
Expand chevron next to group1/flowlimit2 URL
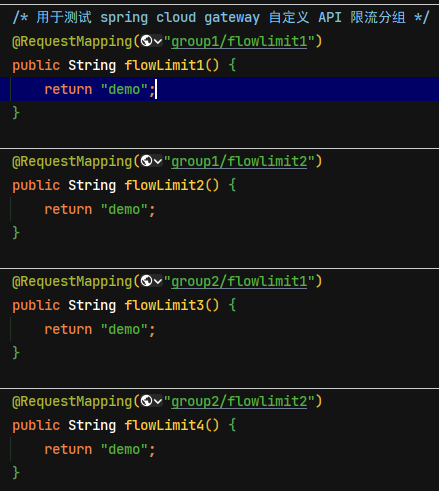(x=158, y=161)
